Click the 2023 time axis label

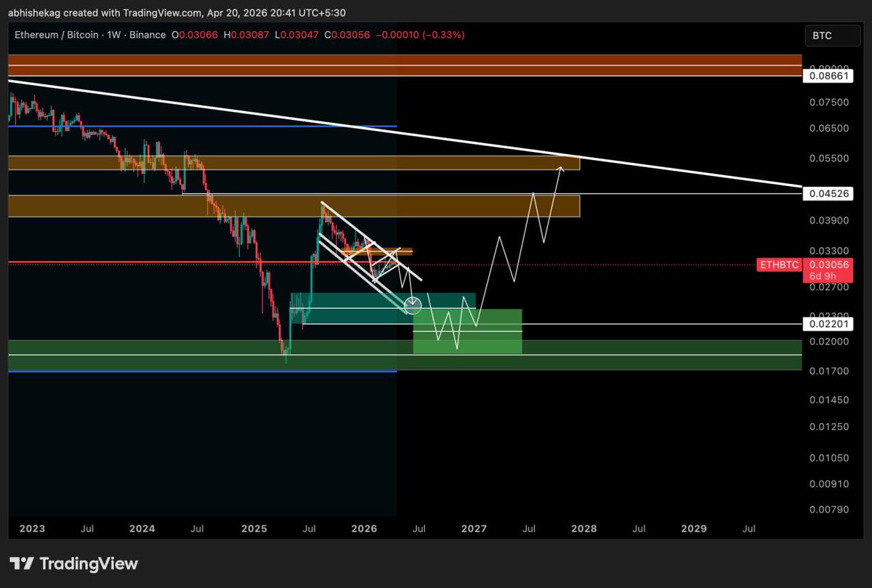tap(33, 528)
